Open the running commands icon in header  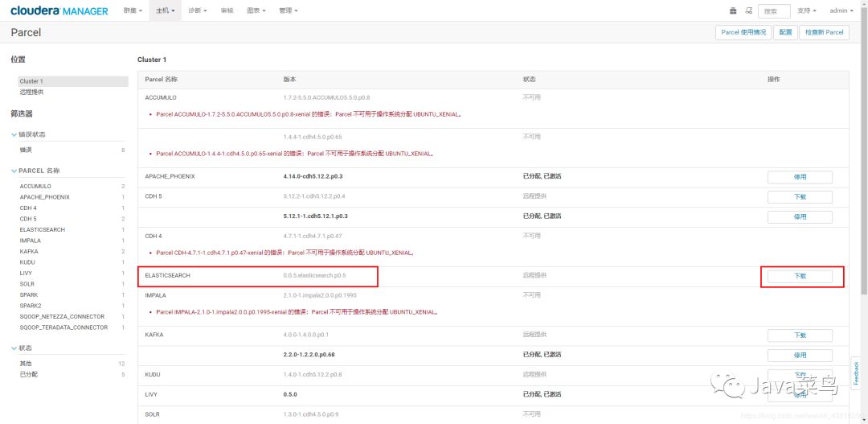pos(749,10)
